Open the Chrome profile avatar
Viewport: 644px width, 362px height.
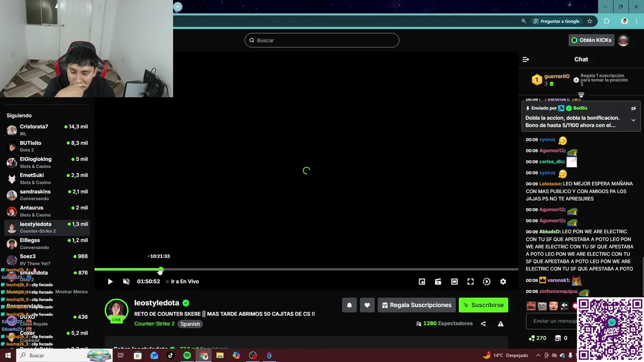[624, 21]
